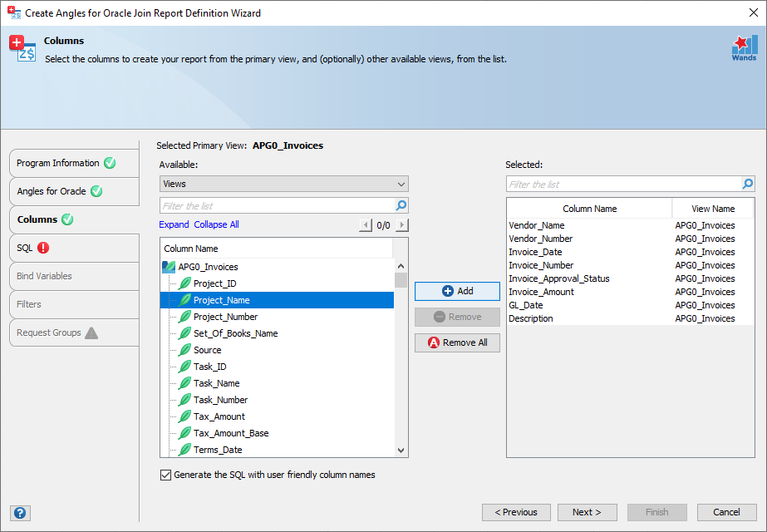Click the Selected filter search magnifier icon
This screenshot has width=767, height=532.
point(747,184)
